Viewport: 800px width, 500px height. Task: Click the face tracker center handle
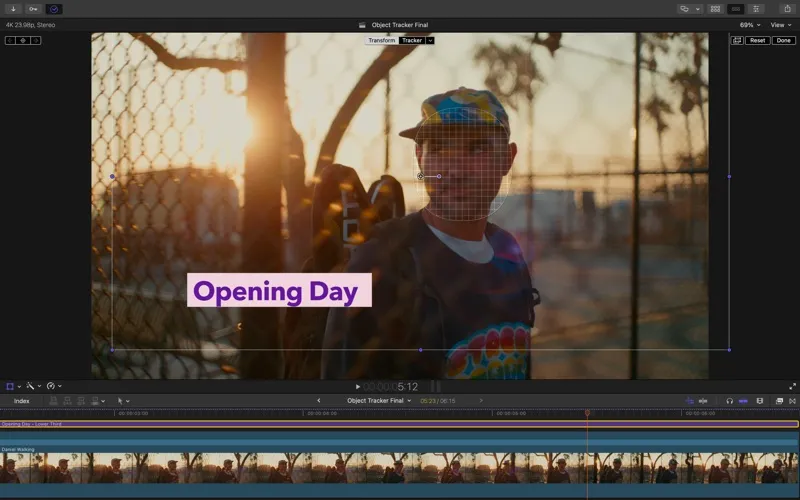point(420,176)
